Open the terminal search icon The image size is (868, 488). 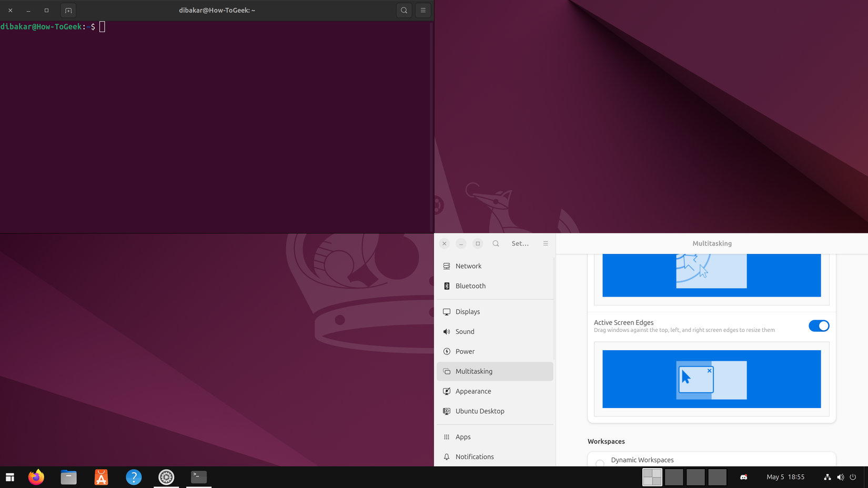click(x=403, y=10)
